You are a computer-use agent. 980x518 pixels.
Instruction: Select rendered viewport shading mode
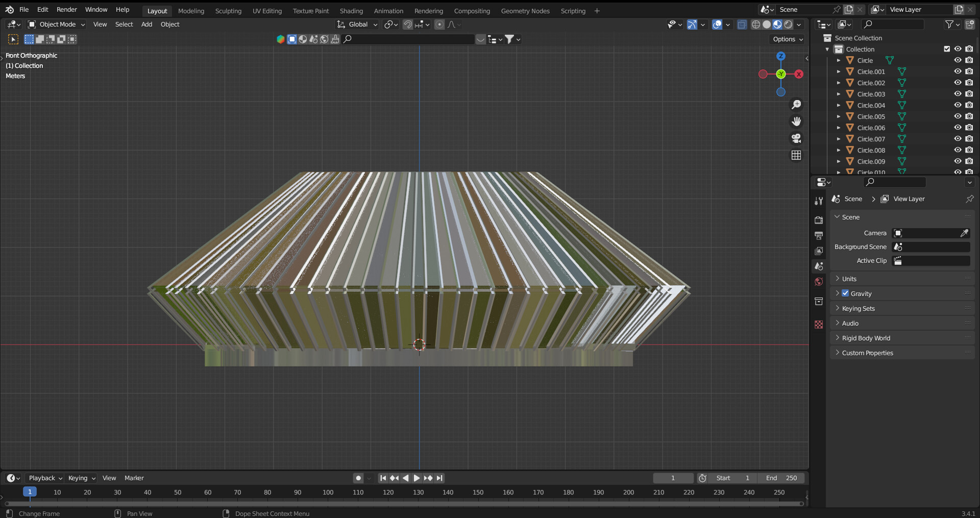pyautogui.click(x=788, y=24)
